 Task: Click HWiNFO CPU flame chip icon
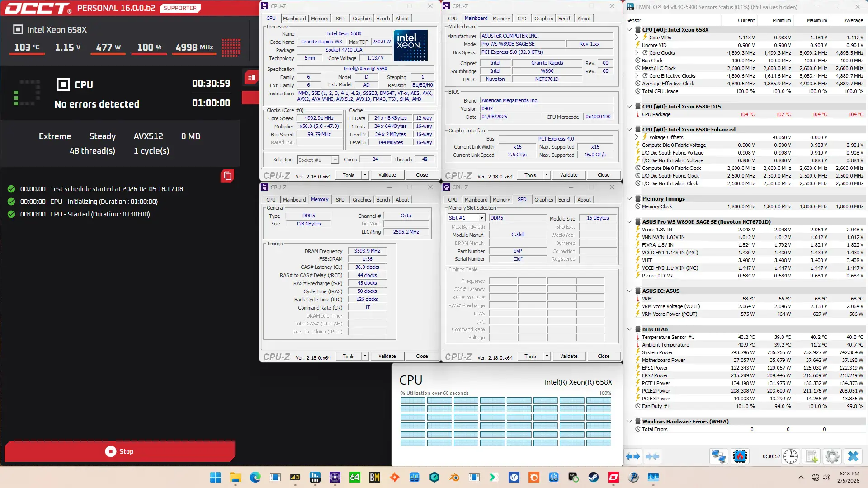pos(740,457)
